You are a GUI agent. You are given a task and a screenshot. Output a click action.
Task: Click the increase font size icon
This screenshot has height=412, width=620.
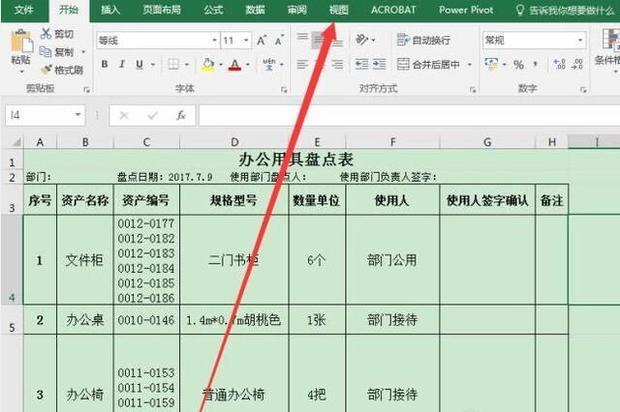[262, 40]
